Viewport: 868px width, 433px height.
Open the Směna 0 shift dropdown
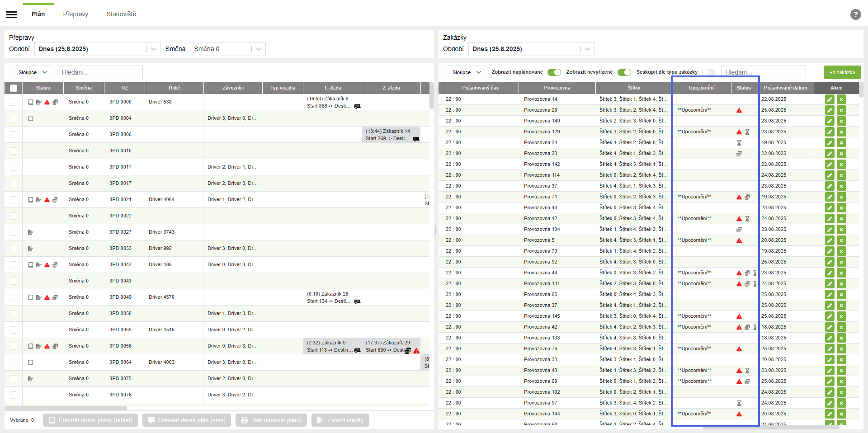tap(228, 49)
